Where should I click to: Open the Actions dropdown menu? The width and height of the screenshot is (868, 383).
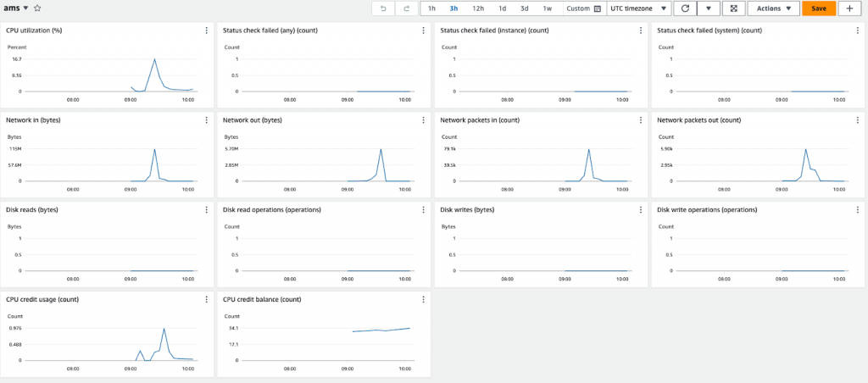[x=774, y=8]
